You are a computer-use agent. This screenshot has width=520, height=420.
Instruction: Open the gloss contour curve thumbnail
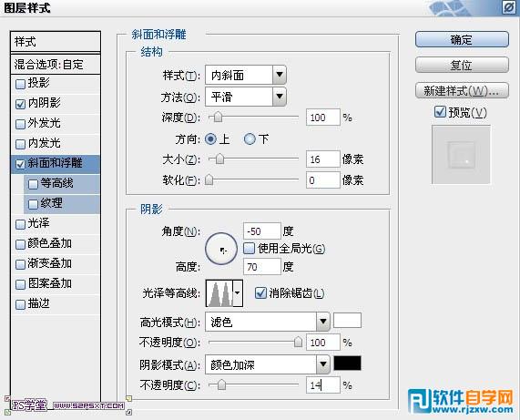[x=219, y=293]
